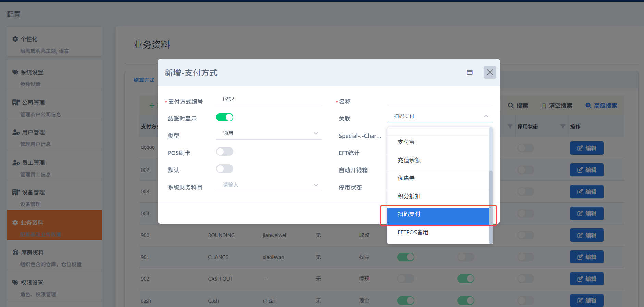Click the green plus add icon

152,106
